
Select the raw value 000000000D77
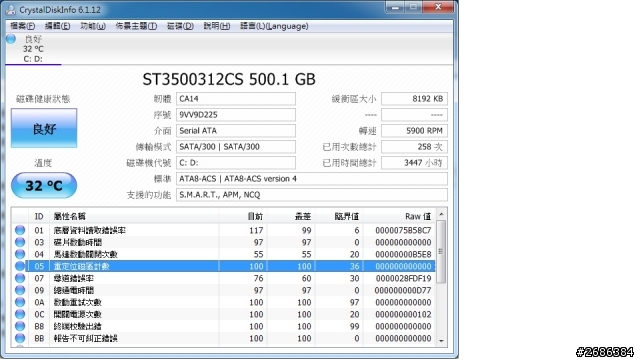[403, 290]
